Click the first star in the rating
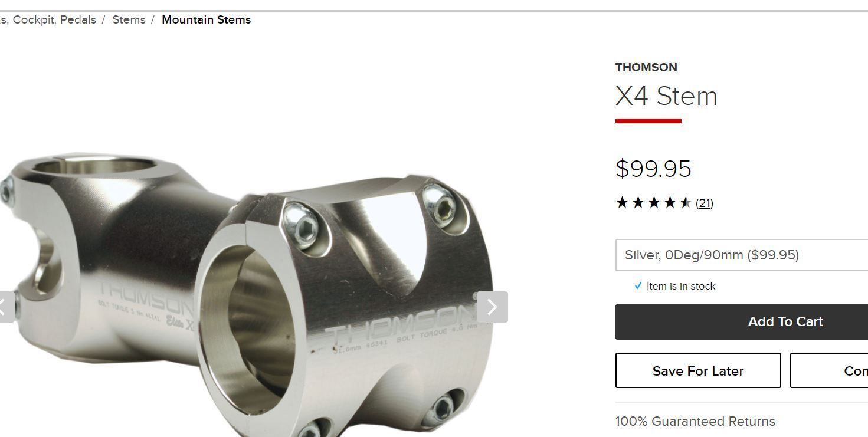868x437 pixels. [622, 203]
